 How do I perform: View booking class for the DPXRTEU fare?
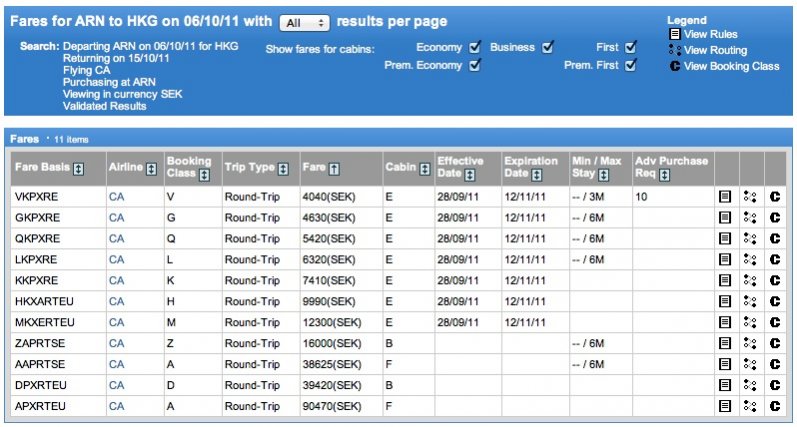pos(774,385)
